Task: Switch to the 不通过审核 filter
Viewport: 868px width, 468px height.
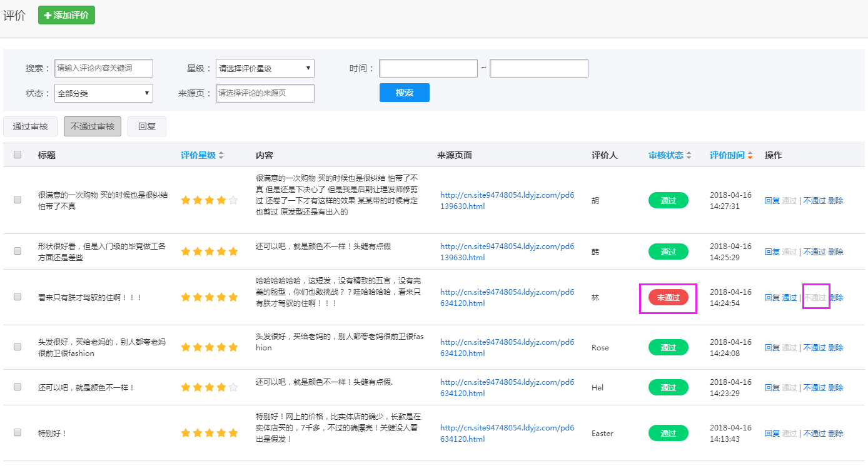Action: (x=92, y=126)
